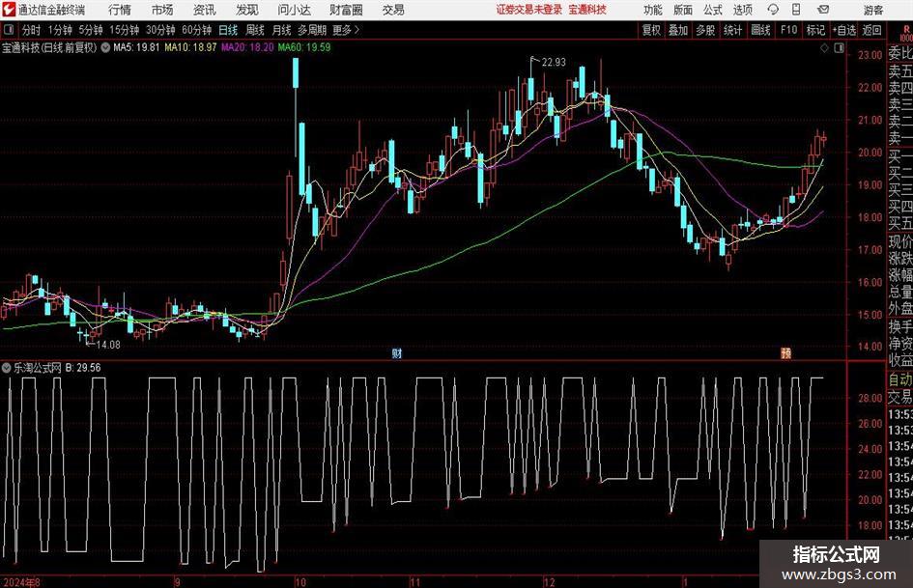Switch to 30分钟 period
The width and height of the screenshot is (913, 588).
[160, 30]
